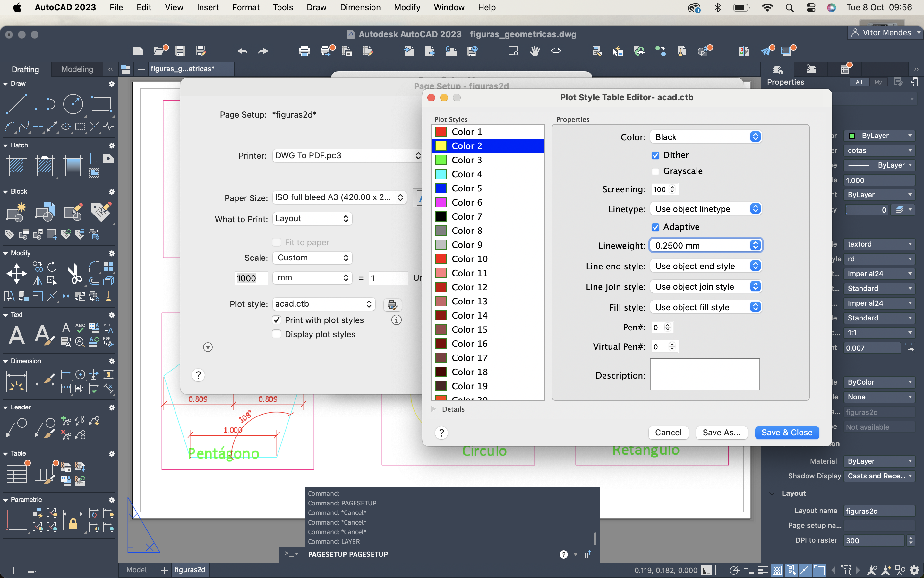The image size is (924, 578).
Task: Increment the Screening stepper
Action: click(672, 187)
